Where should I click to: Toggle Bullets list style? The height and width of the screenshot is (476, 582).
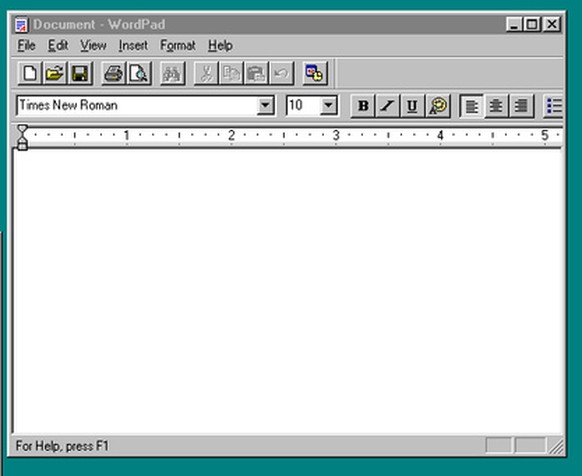point(554,106)
